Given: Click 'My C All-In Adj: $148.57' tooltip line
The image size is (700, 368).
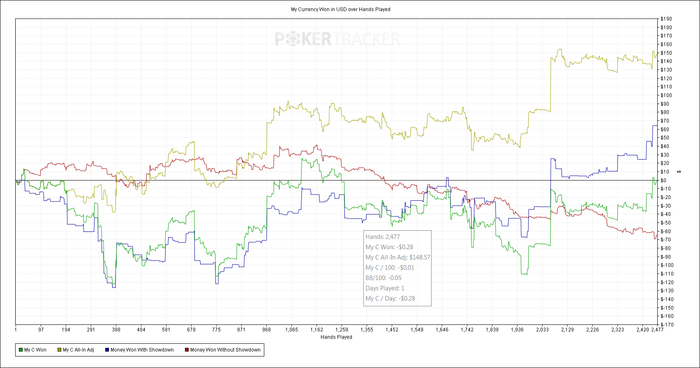Looking at the screenshot, I should [x=398, y=257].
